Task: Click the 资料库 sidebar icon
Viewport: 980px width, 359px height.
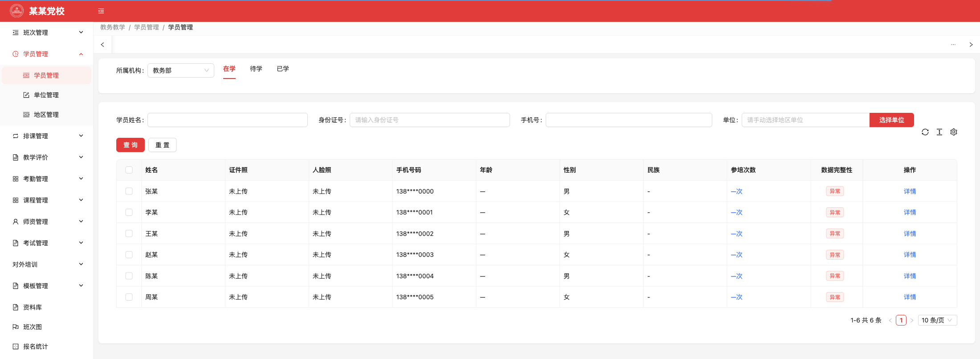Action: click(x=16, y=307)
